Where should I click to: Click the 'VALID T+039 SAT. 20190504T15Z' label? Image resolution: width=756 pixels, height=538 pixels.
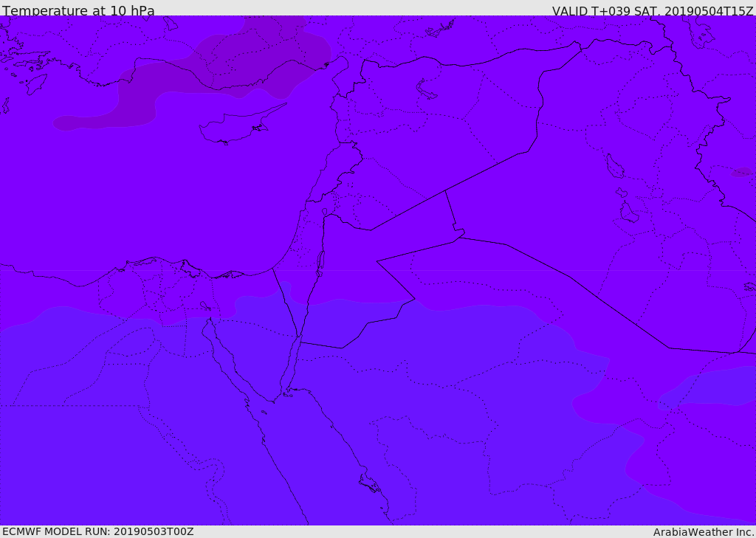click(653, 10)
